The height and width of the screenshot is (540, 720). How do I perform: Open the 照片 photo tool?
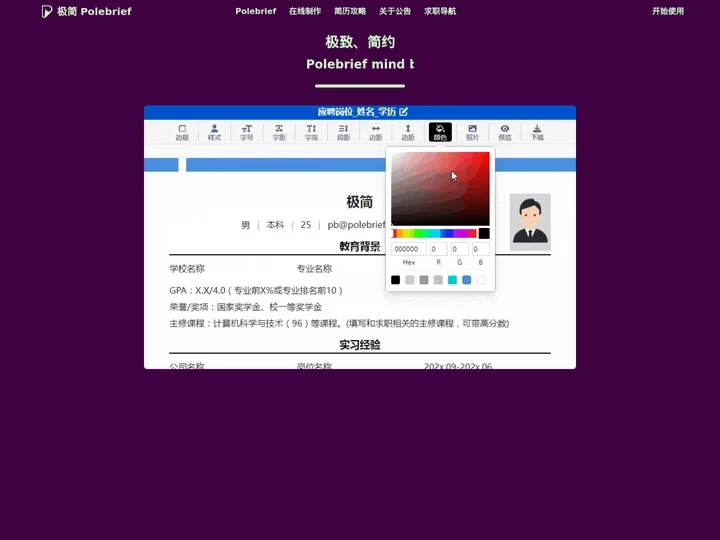(x=472, y=132)
